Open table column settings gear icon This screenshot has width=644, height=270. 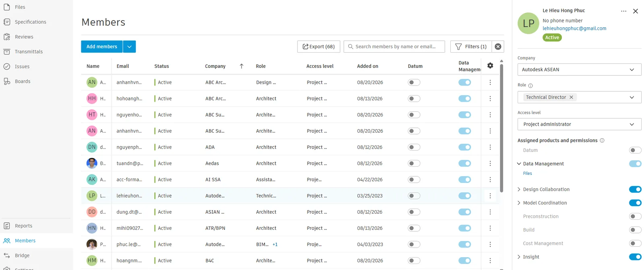pyautogui.click(x=490, y=65)
